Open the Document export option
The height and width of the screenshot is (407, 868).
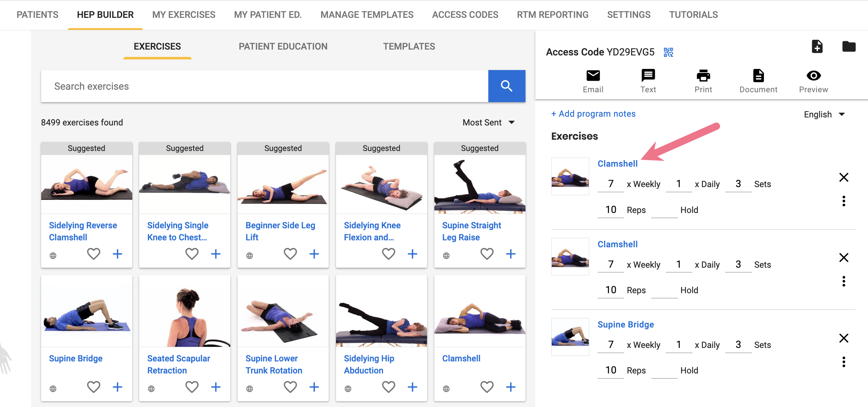pos(758,81)
